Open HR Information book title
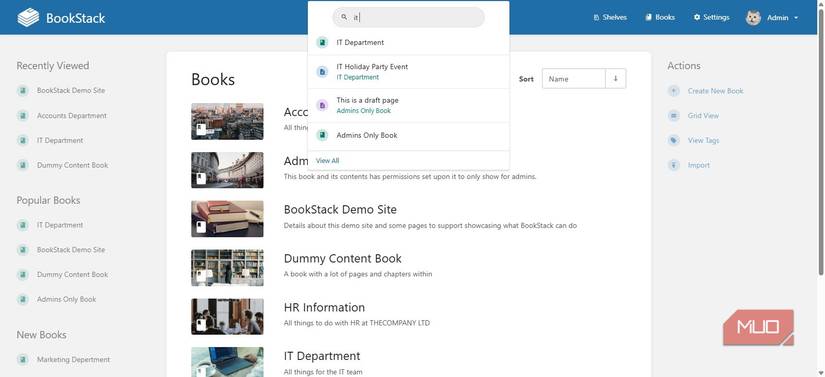Viewport: 825px width, 377px height. (x=324, y=308)
